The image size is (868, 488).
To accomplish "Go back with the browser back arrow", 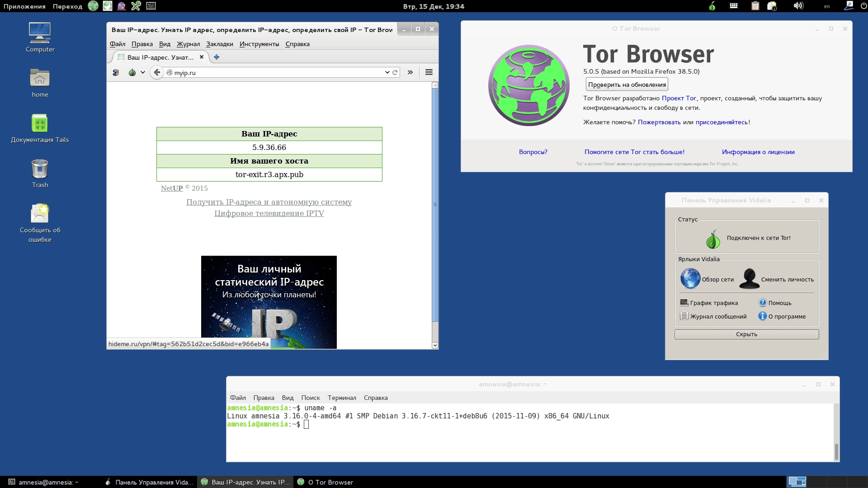I will (x=157, y=72).
